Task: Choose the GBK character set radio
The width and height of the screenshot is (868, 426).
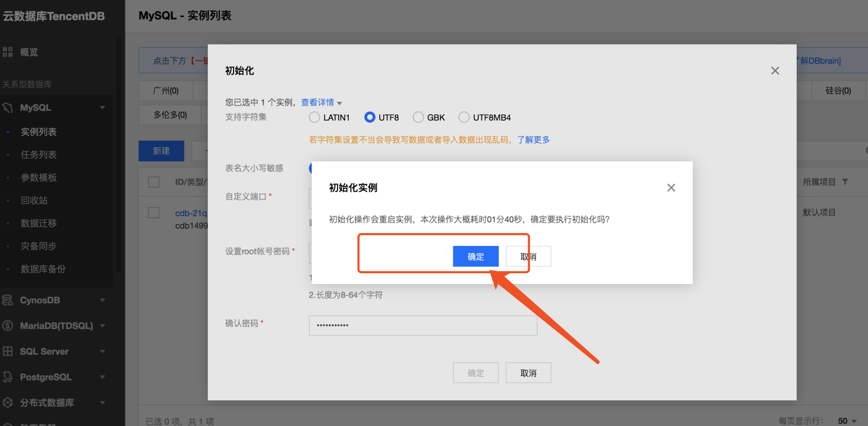Action: (418, 117)
